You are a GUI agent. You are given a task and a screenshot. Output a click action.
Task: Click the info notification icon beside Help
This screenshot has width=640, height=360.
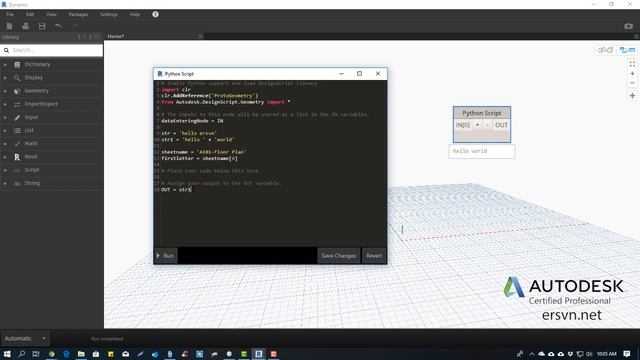tap(156, 14)
